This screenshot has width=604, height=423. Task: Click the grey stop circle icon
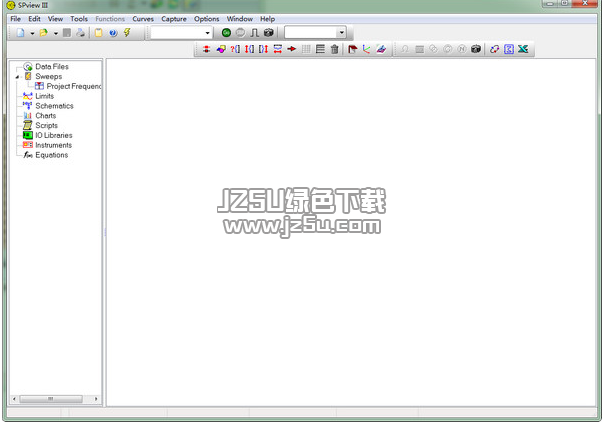click(x=240, y=33)
